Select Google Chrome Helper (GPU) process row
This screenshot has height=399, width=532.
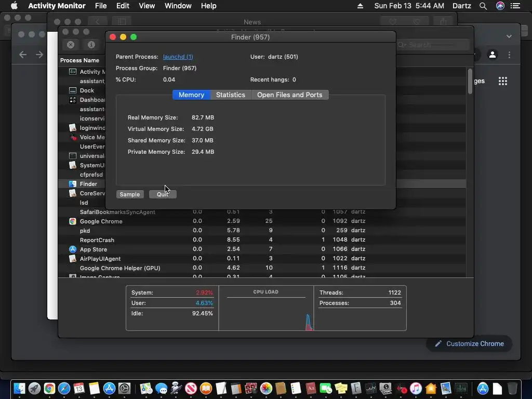[x=262, y=268]
